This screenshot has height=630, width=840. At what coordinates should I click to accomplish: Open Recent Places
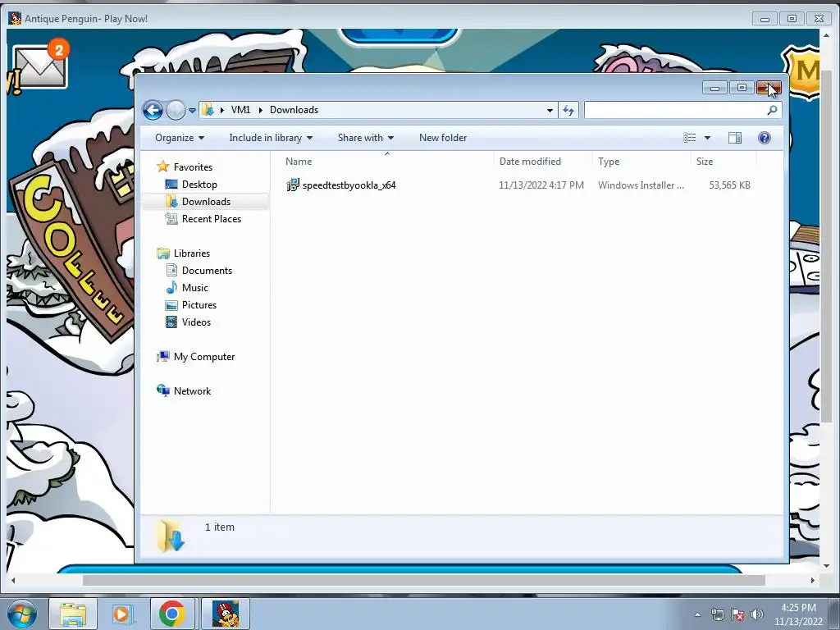coord(211,218)
